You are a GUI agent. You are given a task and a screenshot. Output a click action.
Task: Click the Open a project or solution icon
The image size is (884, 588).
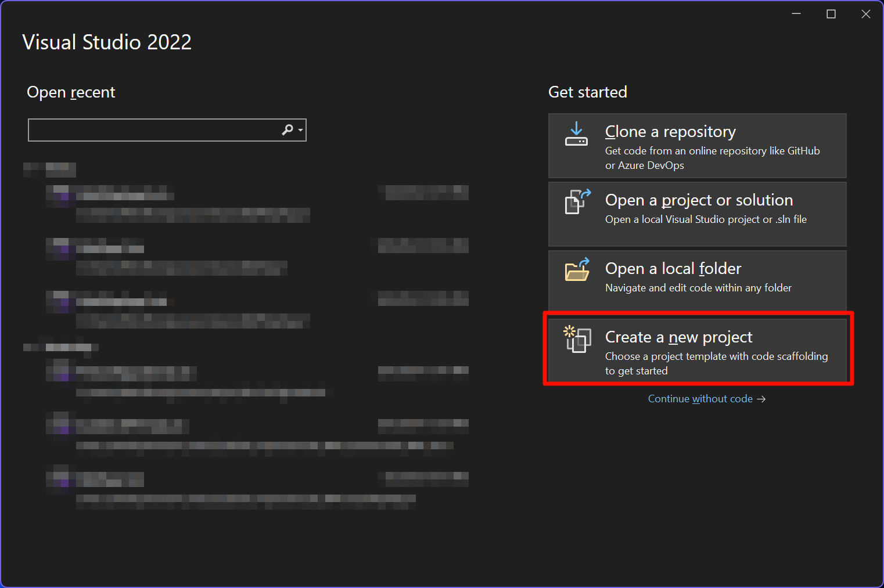click(x=578, y=201)
